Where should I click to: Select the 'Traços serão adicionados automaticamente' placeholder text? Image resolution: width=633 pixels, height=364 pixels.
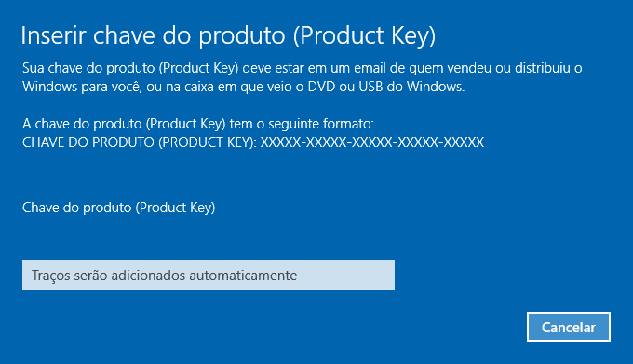pyautogui.click(x=165, y=276)
